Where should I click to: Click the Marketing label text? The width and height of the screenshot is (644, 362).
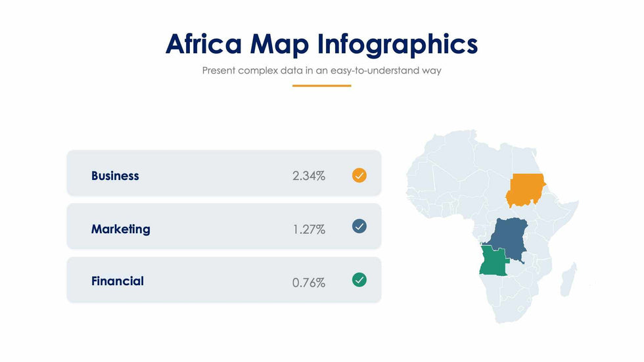tap(120, 229)
